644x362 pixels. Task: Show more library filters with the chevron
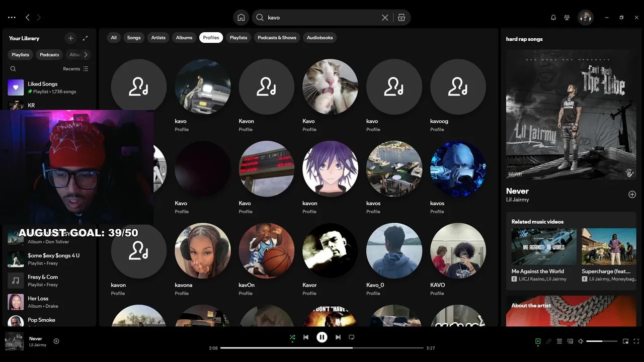tap(86, 55)
